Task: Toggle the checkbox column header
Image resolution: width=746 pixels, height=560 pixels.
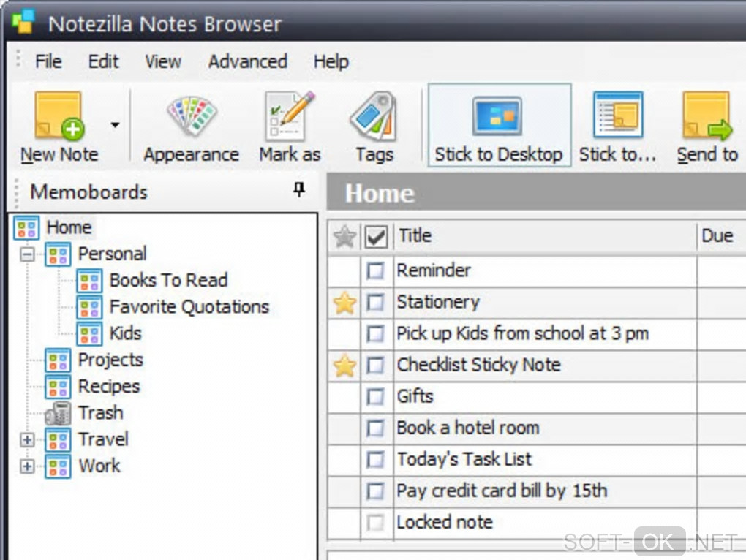Action: click(x=376, y=236)
